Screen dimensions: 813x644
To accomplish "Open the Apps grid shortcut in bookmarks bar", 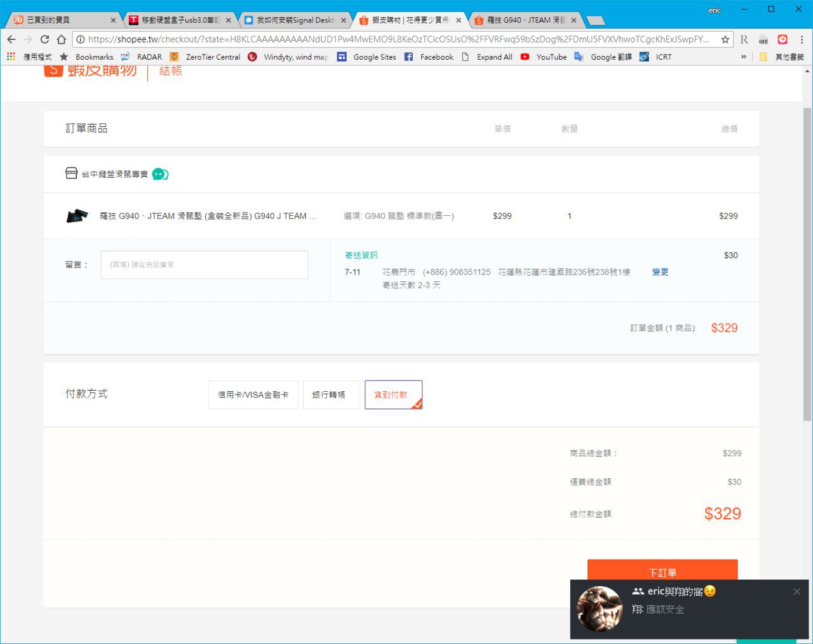I will click(11, 57).
